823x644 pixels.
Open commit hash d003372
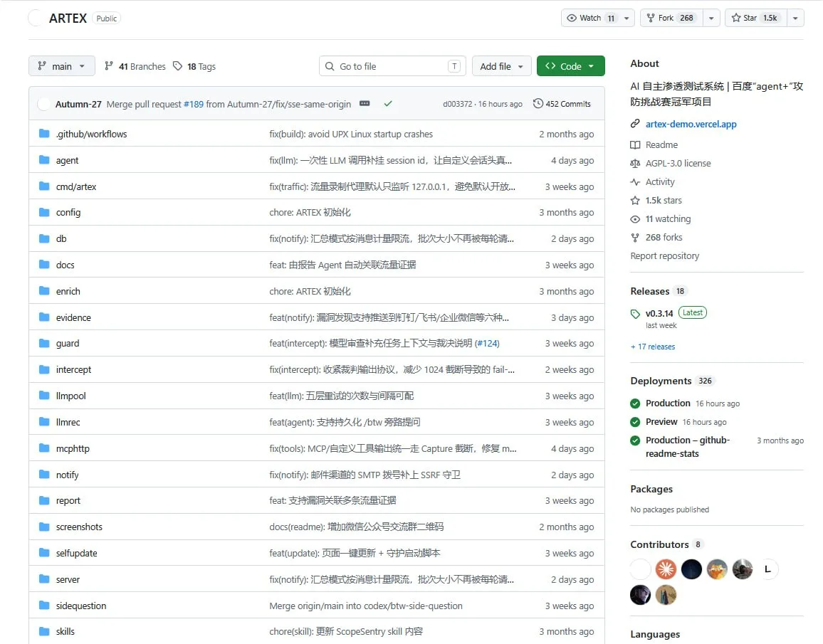tap(457, 104)
